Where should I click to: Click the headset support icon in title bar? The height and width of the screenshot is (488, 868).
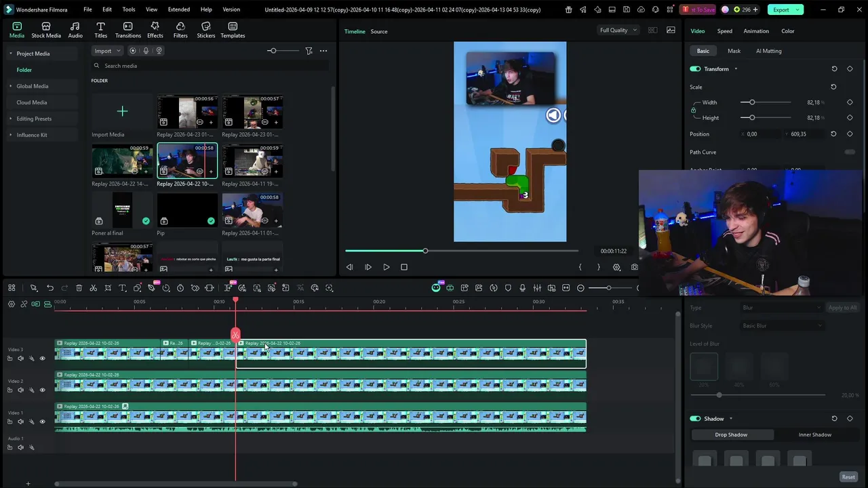[654, 9]
